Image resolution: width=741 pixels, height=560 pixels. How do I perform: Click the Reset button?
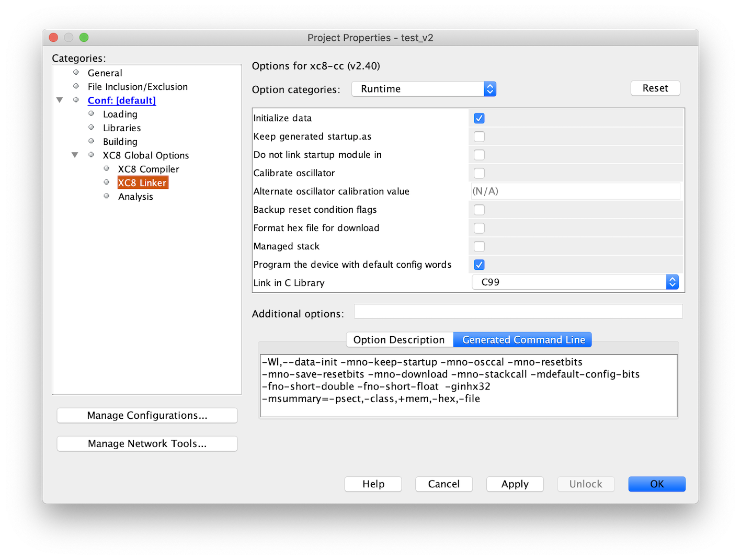(x=655, y=88)
